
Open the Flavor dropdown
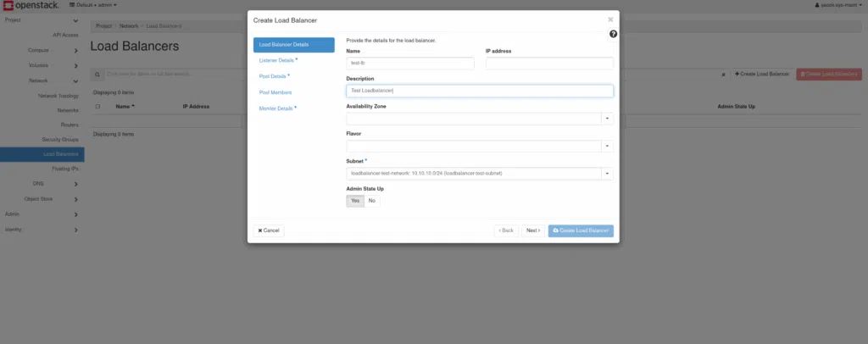(x=607, y=146)
